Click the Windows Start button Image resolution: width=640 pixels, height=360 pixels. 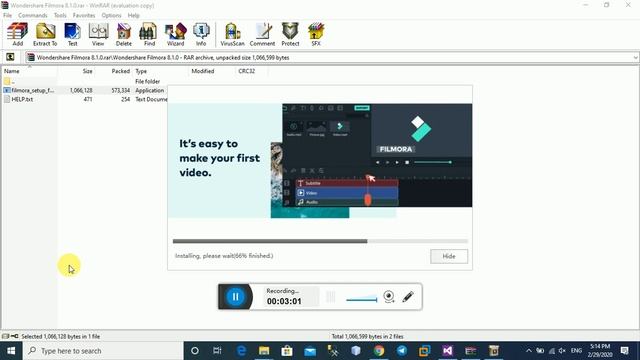[11, 351]
